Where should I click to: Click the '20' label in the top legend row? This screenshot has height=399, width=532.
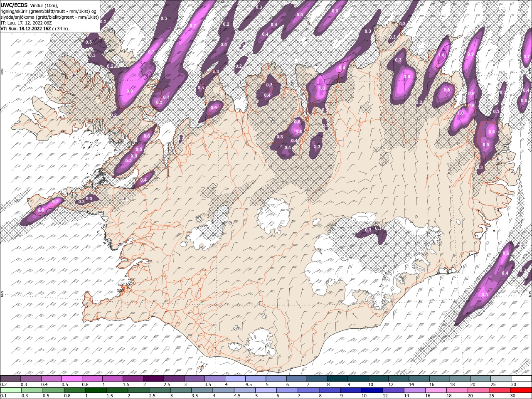point(473,384)
